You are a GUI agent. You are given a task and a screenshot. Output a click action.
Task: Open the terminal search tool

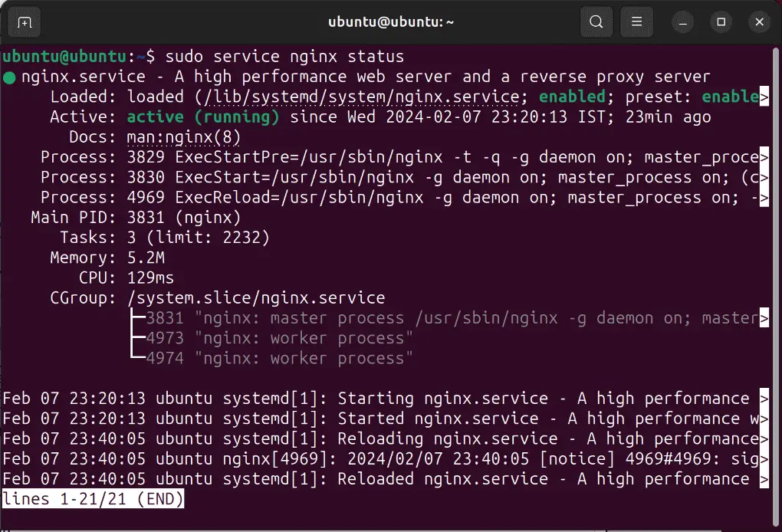(596, 22)
